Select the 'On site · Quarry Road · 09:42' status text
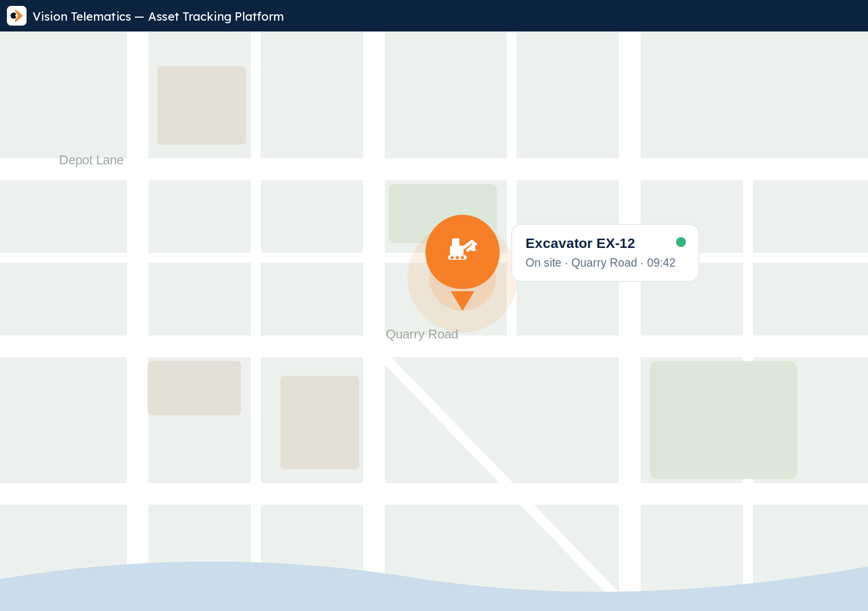 (600, 263)
